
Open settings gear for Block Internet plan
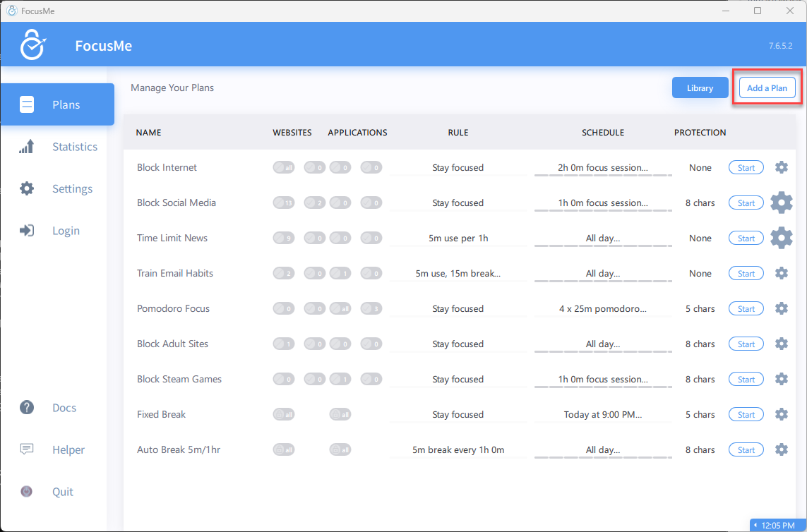(x=782, y=167)
